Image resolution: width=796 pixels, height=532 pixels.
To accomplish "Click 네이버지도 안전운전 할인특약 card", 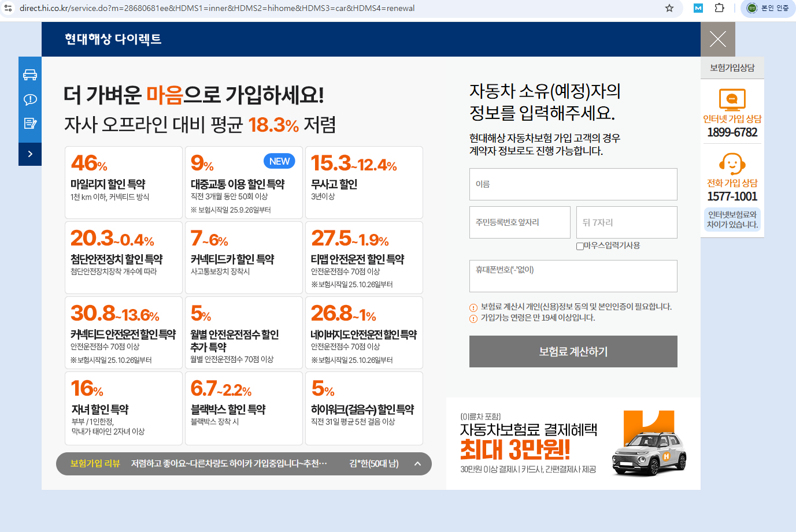I will (364, 333).
